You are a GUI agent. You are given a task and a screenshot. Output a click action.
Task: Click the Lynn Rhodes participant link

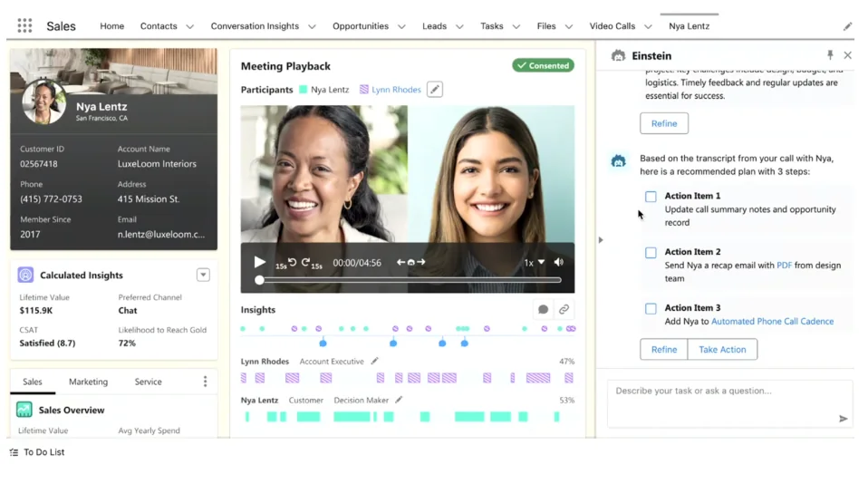(396, 89)
